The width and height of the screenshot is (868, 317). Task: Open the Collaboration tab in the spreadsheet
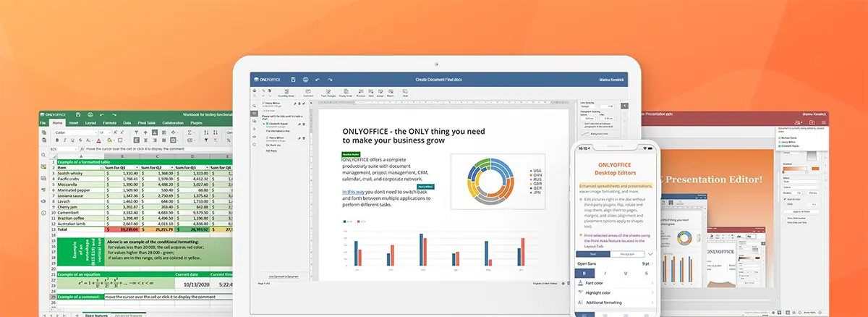point(173,123)
